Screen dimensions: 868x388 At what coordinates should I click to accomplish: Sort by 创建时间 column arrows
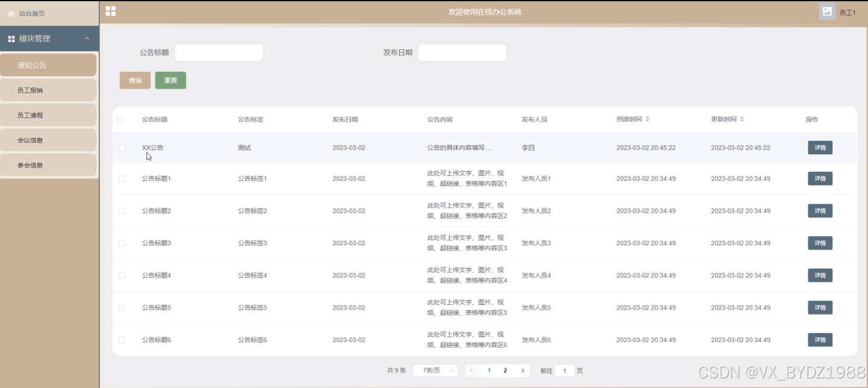click(x=647, y=119)
